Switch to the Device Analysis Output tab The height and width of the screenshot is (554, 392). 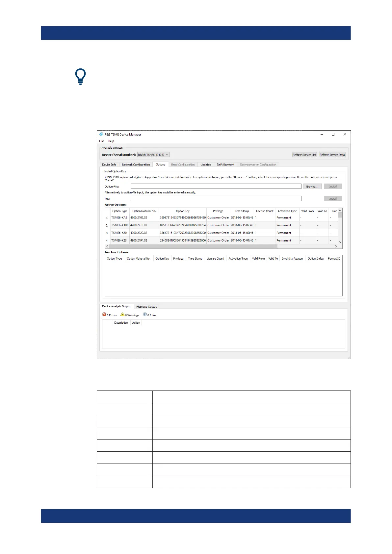click(116, 306)
